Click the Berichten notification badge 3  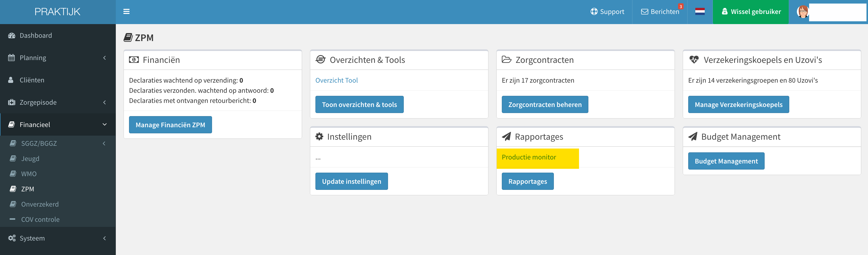[x=681, y=6]
